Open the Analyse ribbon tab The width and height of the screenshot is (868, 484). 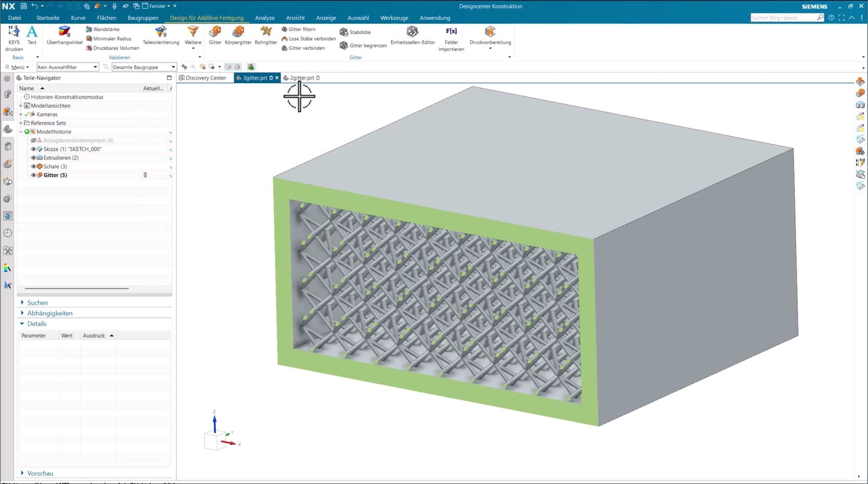(265, 18)
